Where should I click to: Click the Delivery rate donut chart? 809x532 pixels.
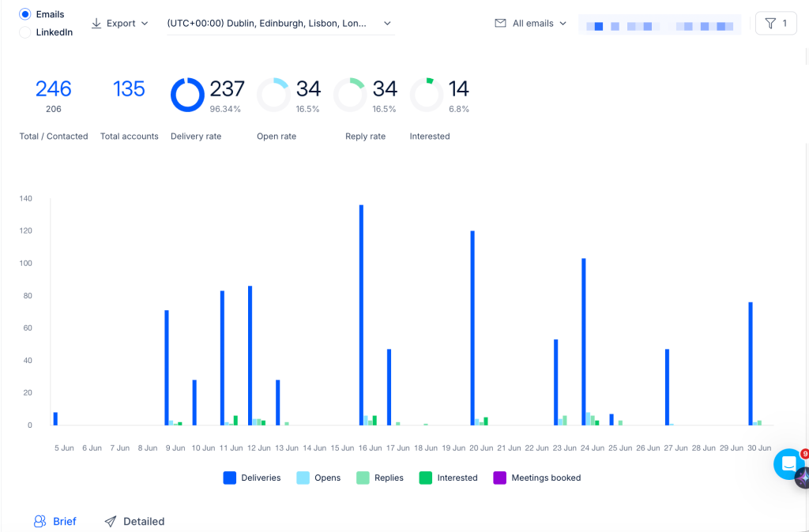(x=187, y=95)
